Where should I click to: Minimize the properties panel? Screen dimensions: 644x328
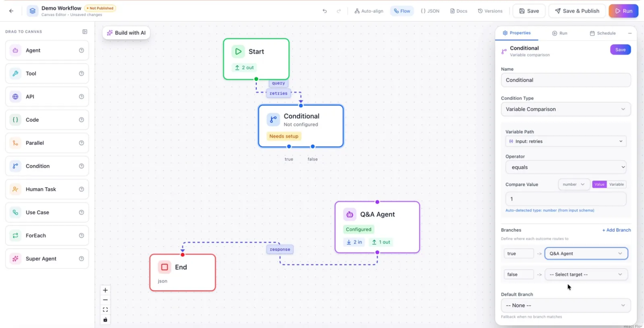coord(630,33)
